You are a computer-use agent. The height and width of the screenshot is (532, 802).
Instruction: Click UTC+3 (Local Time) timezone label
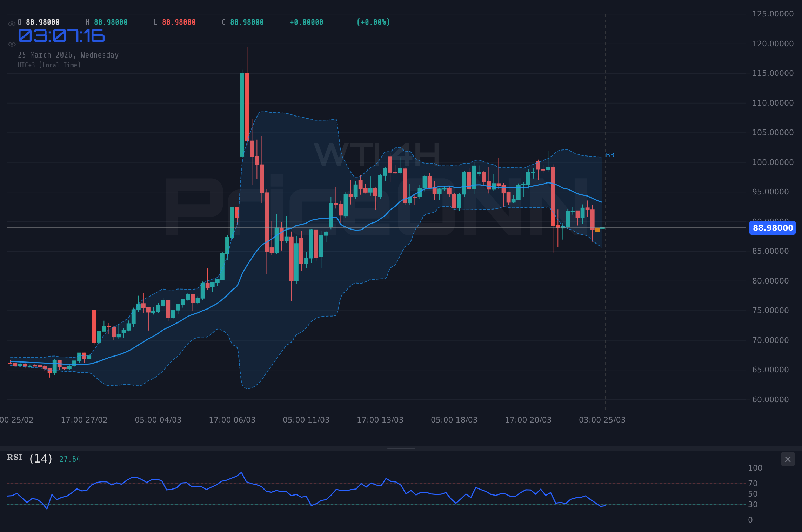[49, 65]
